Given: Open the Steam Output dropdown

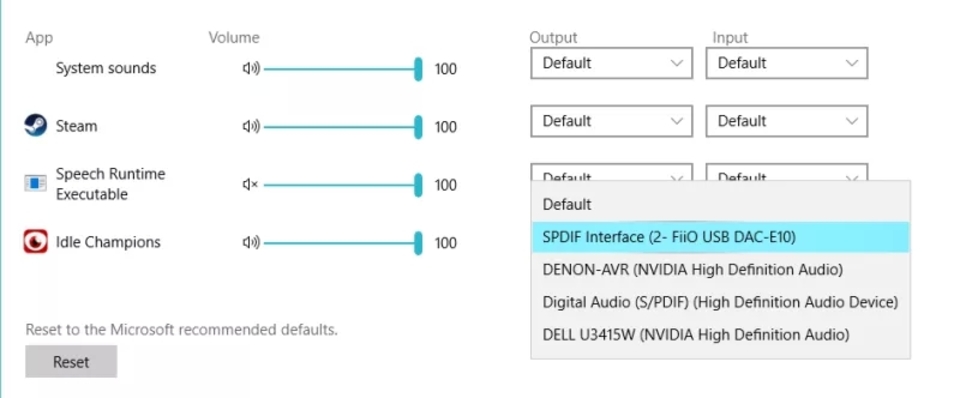Looking at the screenshot, I should pyautogui.click(x=612, y=121).
